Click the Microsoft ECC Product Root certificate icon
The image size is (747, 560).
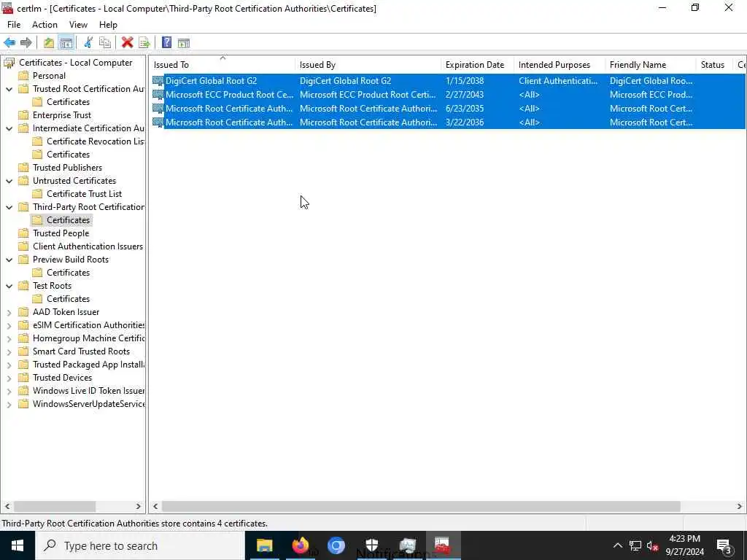click(158, 95)
